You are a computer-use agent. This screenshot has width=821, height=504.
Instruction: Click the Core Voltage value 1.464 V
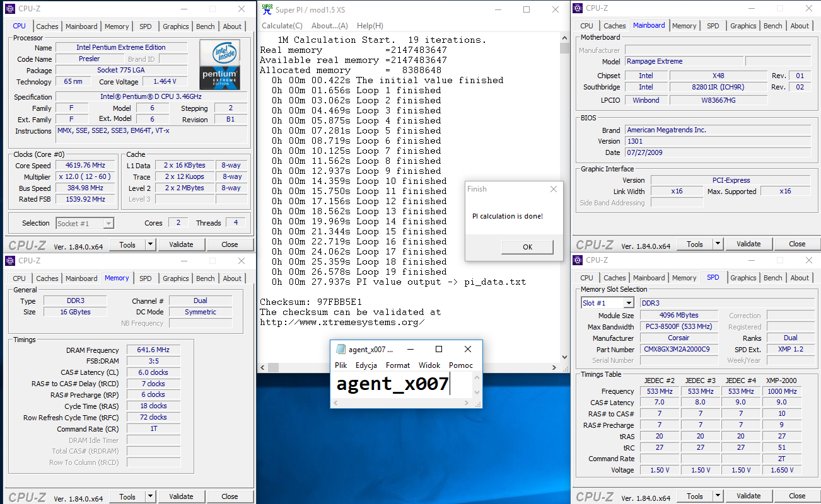pyautogui.click(x=165, y=82)
